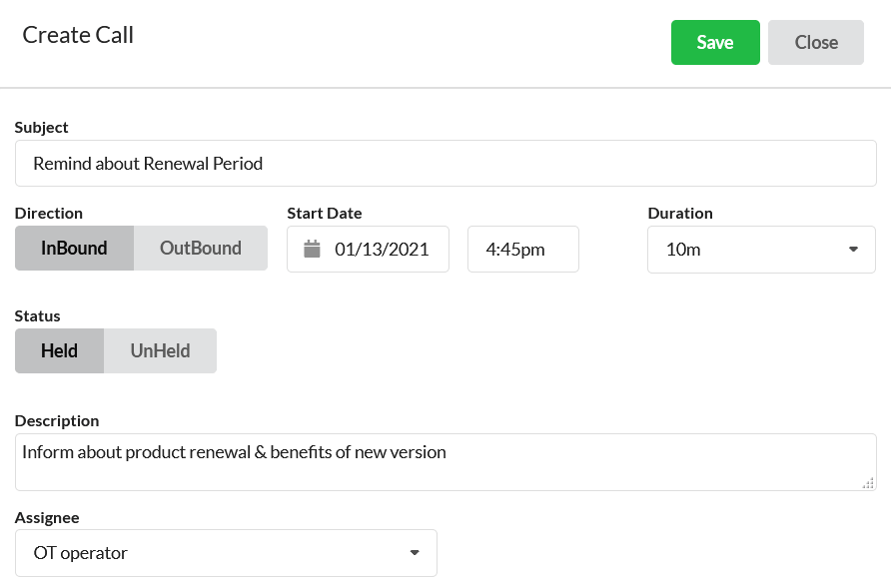Click the 4:45pm start time field
Screen dimensions: 891x588
[x=523, y=249]
